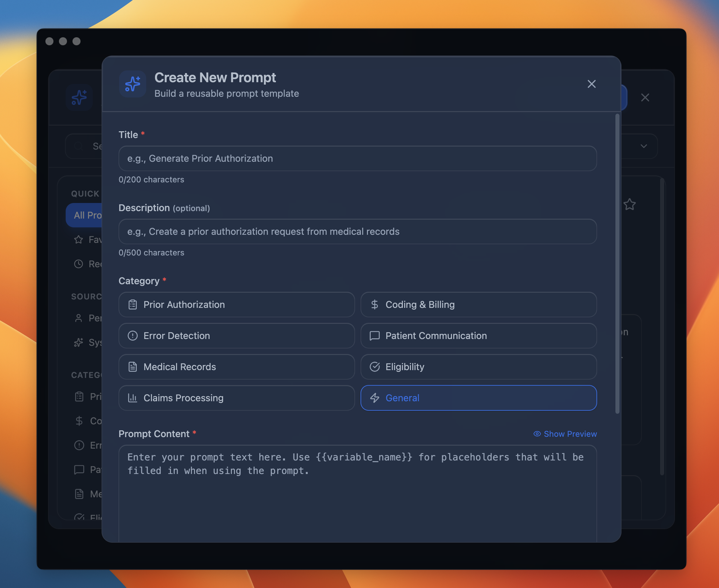Click the lightning bolt icon for General
The image size is (719, 588).
click(374, 398)
